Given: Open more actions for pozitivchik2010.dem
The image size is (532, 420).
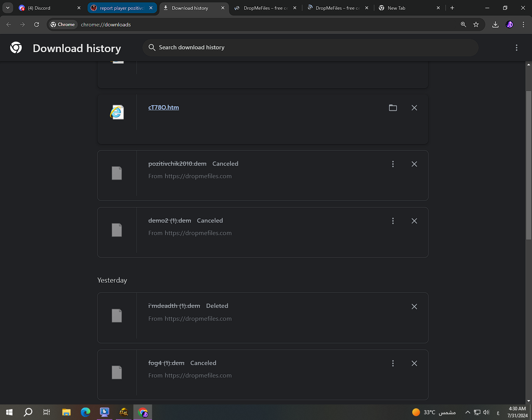Looking at the screenshot, I should pos(393,164).
